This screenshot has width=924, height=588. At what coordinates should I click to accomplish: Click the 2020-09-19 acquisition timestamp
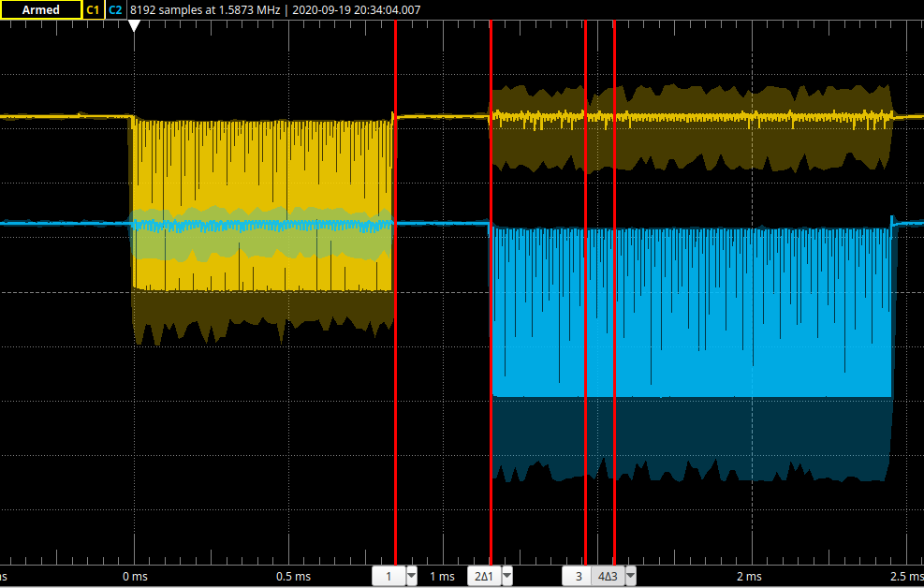click(356, 10)
